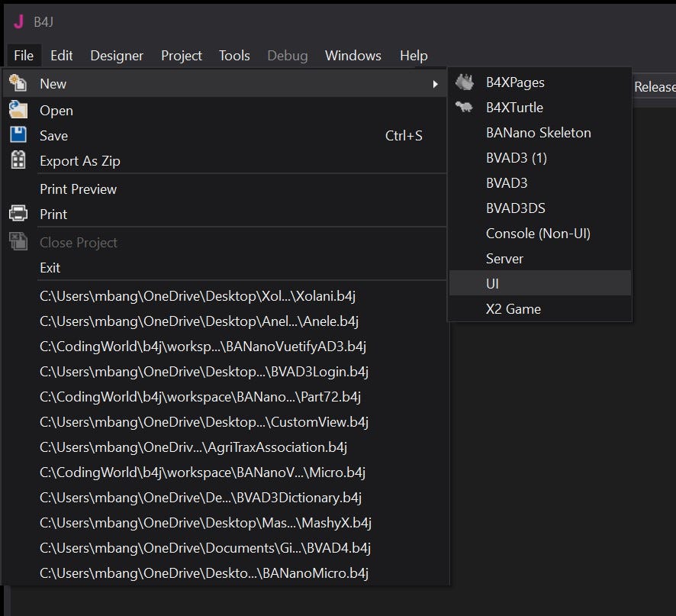Open the Release build dropdown
This screenshot has width=676, height=616.
(654, 87)
